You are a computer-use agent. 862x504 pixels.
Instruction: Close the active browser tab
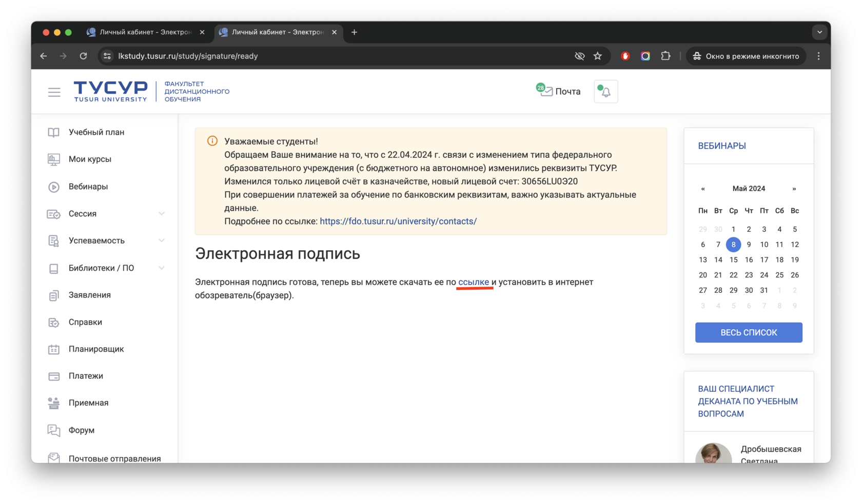coord(334,32)
